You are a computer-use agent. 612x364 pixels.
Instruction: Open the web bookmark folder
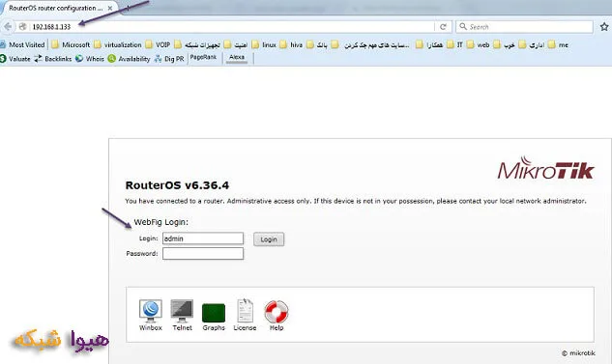pyautogui.click(x=479, y=44)
